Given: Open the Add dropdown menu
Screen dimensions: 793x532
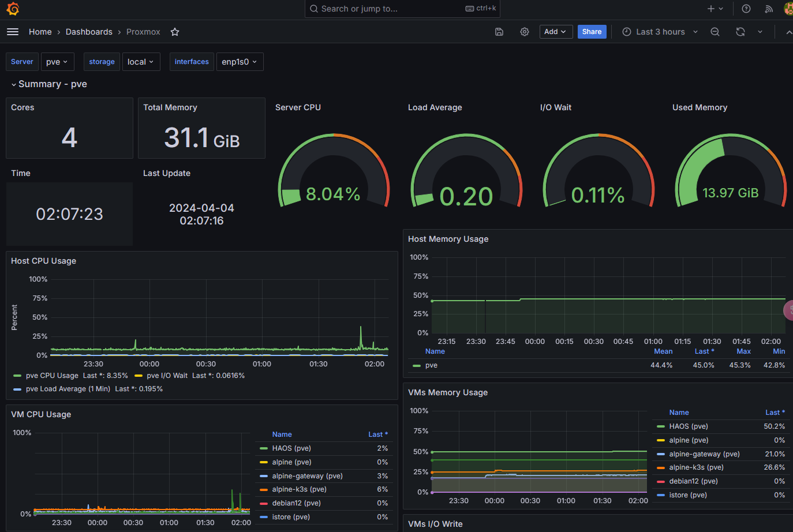Looking at the screenshot, I should tap(556, 32).
